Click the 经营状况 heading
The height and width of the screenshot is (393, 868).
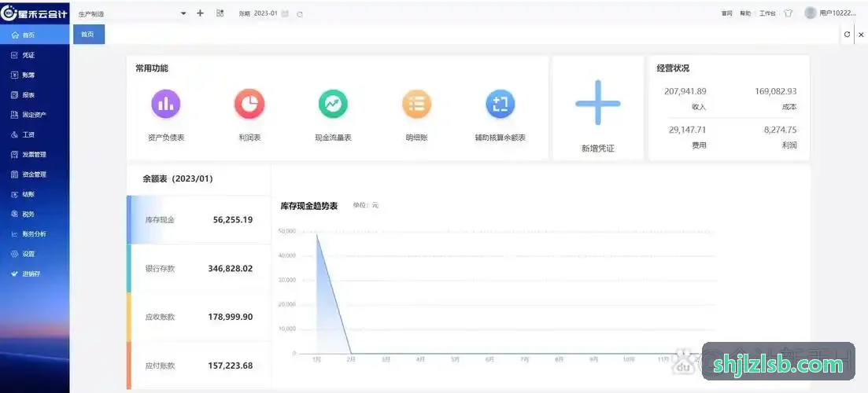673,68
